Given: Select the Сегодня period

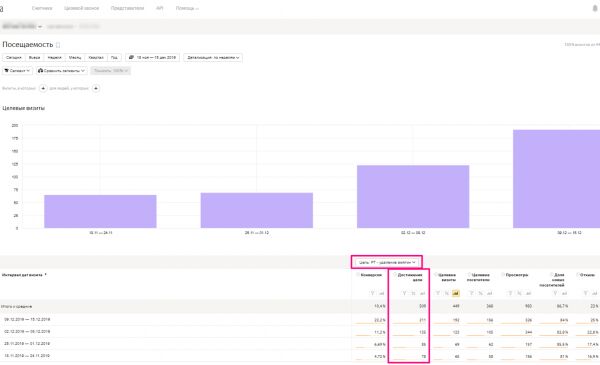Looking at the screenshot, I should point(14,57).
